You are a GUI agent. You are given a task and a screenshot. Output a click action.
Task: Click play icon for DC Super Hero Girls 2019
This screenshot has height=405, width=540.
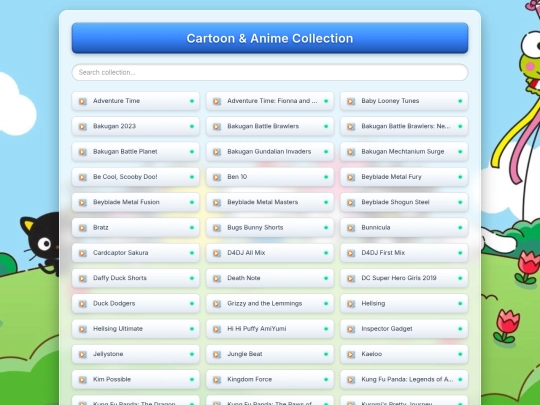(x=351, y=278)
